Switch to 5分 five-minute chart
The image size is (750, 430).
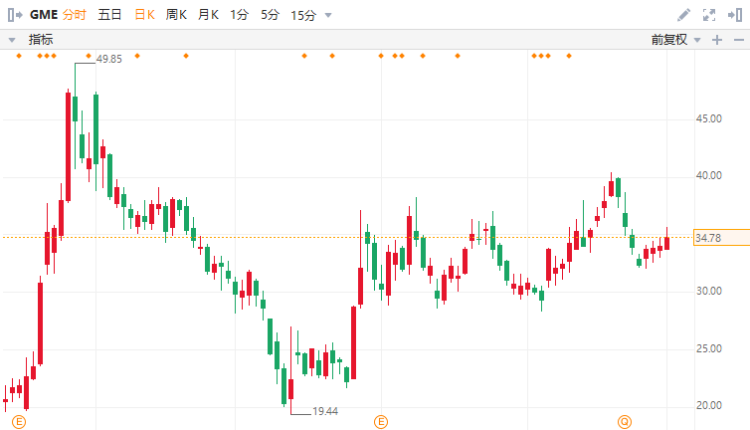[x=270, y=15]
